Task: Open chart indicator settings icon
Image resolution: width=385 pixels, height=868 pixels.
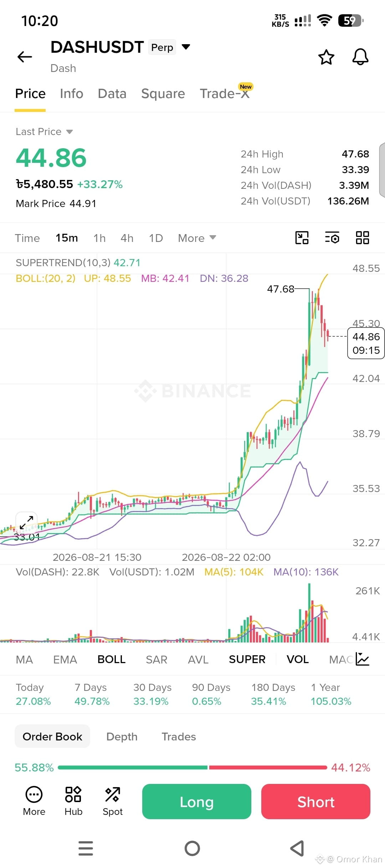Action: tap(332, 238)
